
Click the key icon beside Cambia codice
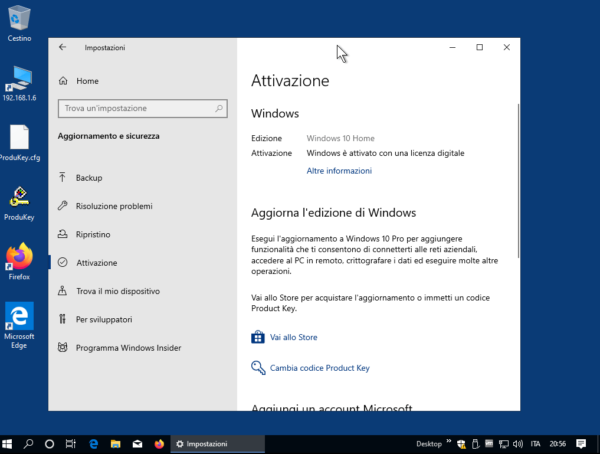258,368
